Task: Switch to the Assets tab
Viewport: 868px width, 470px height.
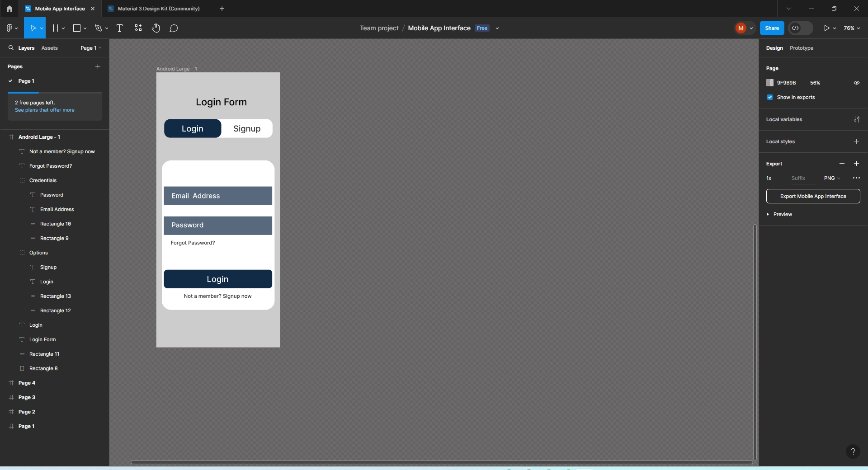Action: coord(49,48)
